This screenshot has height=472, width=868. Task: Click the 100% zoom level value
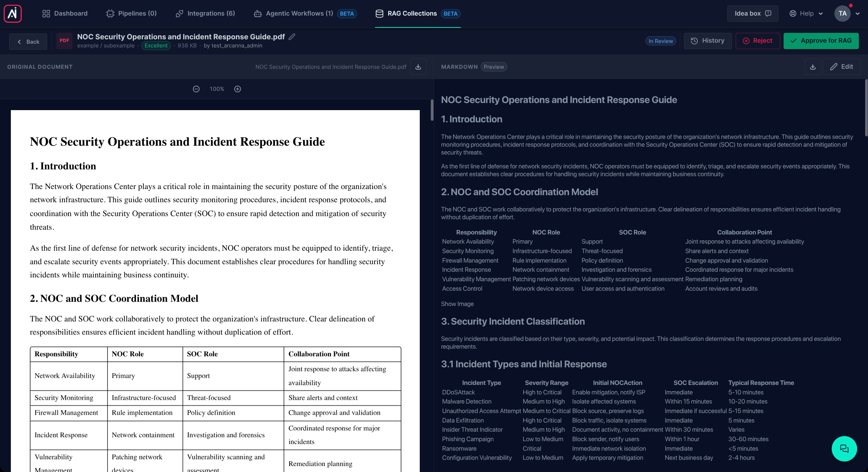[x=217, y=89]
